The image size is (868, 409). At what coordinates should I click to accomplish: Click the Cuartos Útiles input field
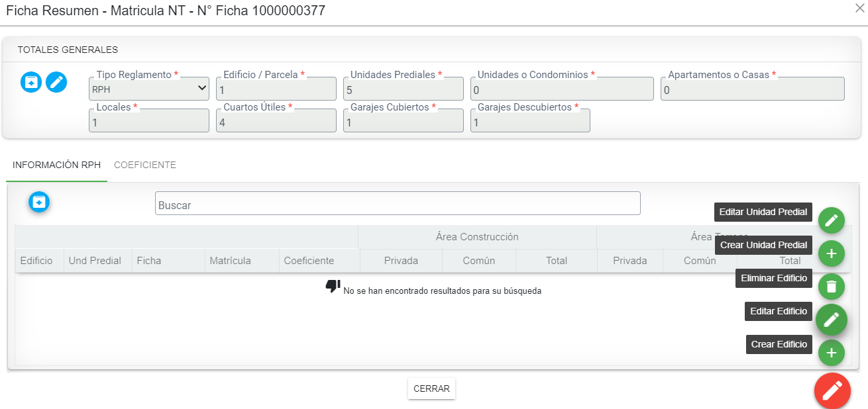tap(276, 121)
